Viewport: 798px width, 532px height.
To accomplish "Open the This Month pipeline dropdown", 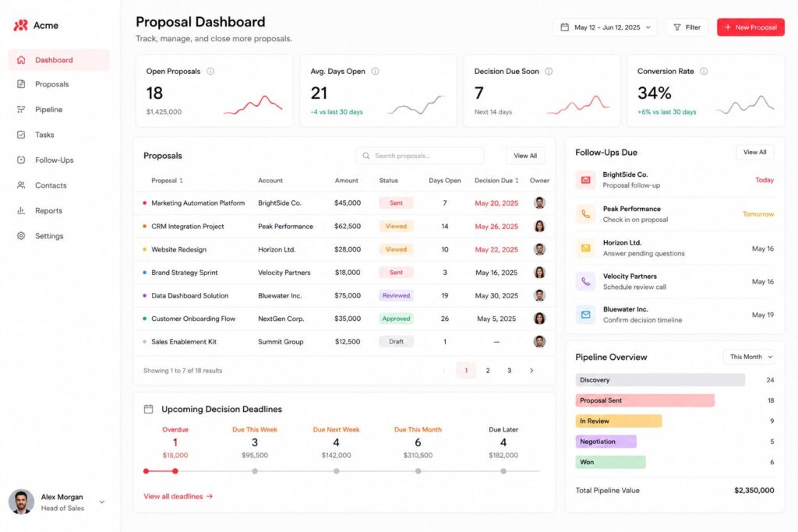I will pyautogui.click(x=749, y=357).
